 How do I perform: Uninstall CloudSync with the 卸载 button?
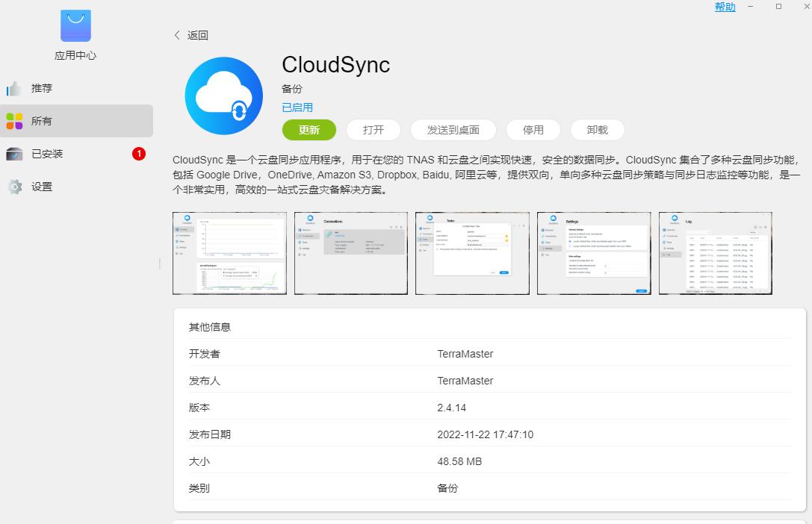597,129
